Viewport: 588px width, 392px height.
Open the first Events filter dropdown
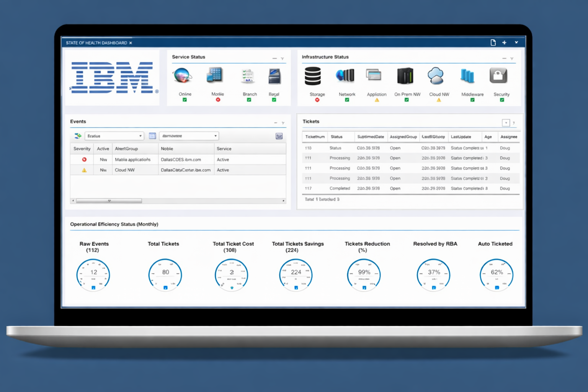[x=114, y=136]
